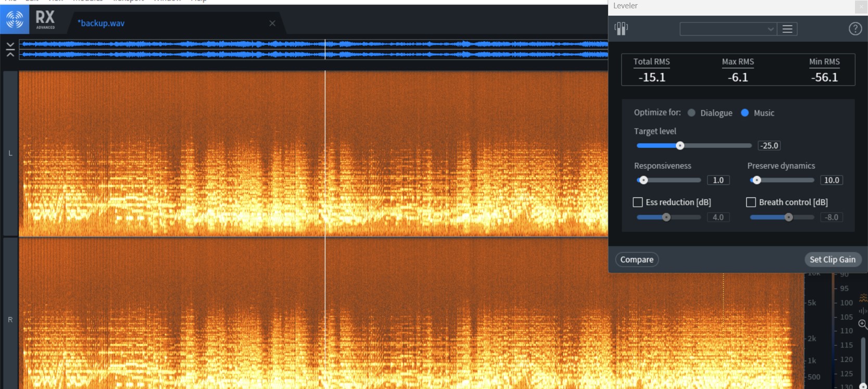Click the Preserve dynamics slider handle
The height and width of the screenshot is (389, 868).
pos(757,180)
